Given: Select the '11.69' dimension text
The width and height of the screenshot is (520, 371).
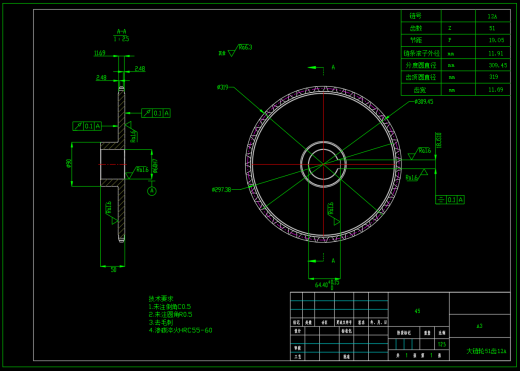Looking at the screenshot, I should (99, 53).
